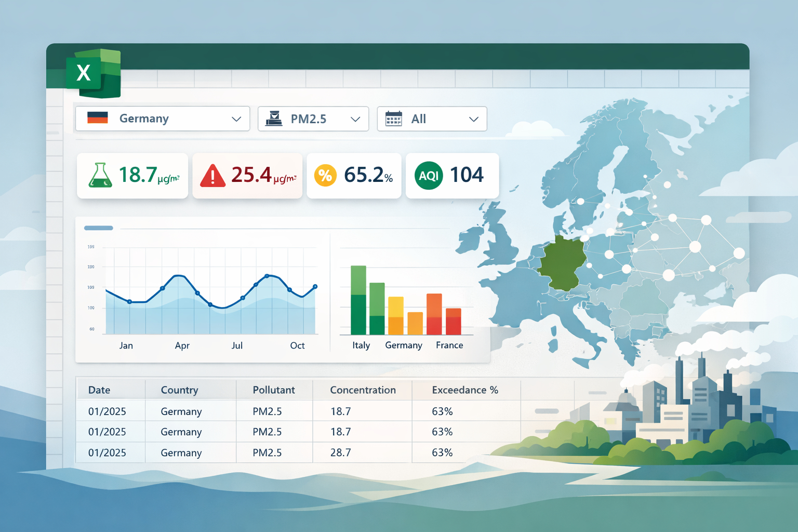
Task: Click the Italy bar chart label
Action: pos(361,345)
